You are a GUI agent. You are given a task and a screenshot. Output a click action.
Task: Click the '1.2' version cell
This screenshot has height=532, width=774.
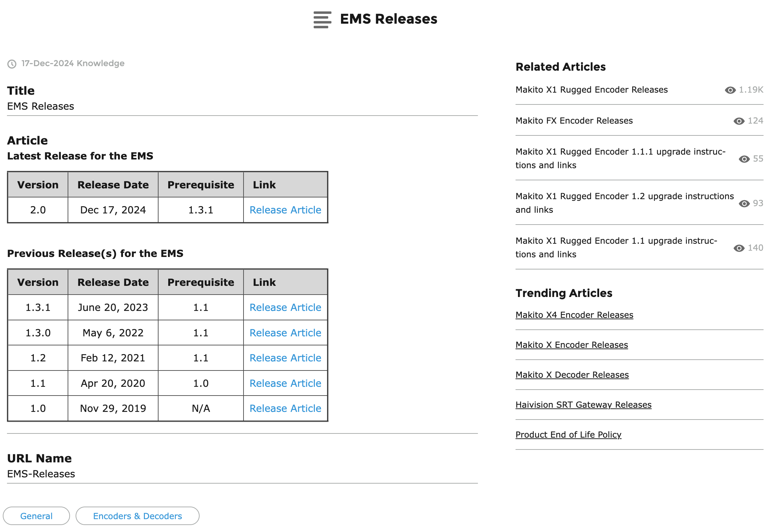pos(38,358)
